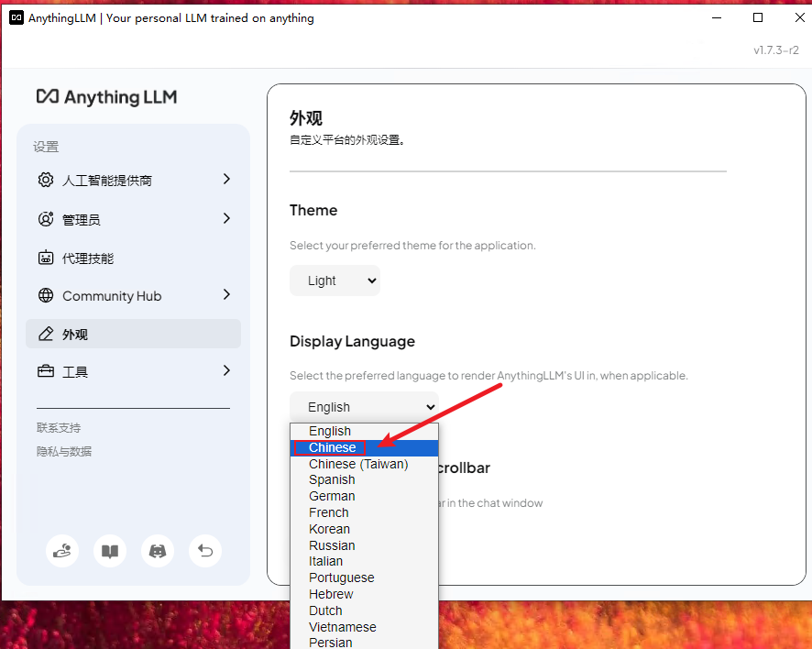Click the briefcase icon beside 工具
This screenshot has width=812, height=649.
coord(46,371)
